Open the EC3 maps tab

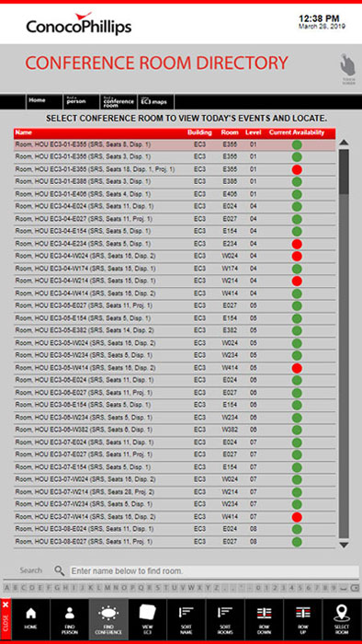(155, 101)
